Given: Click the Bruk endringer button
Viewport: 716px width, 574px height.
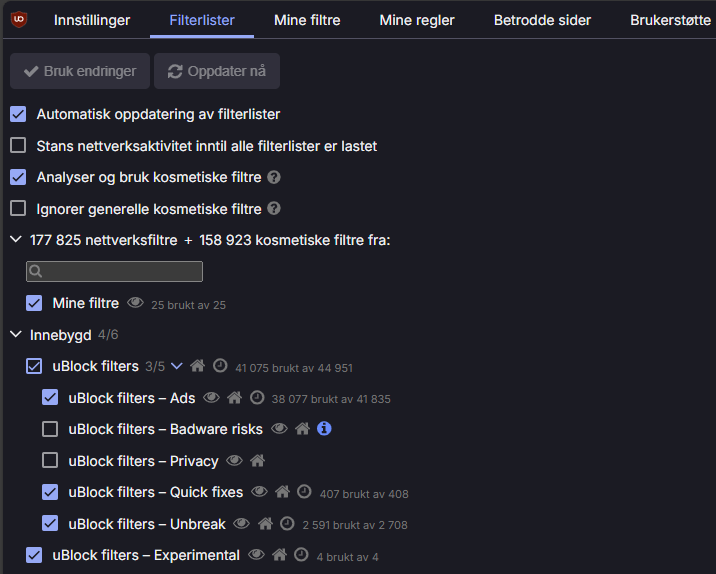Looking at the screenshot, I should coord(80,71).
